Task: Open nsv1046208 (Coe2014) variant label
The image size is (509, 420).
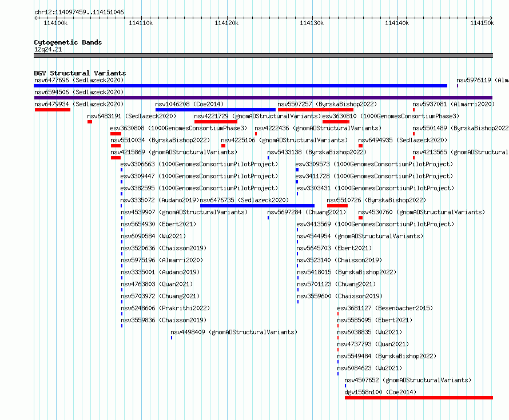Action: [x=189, y=104]
